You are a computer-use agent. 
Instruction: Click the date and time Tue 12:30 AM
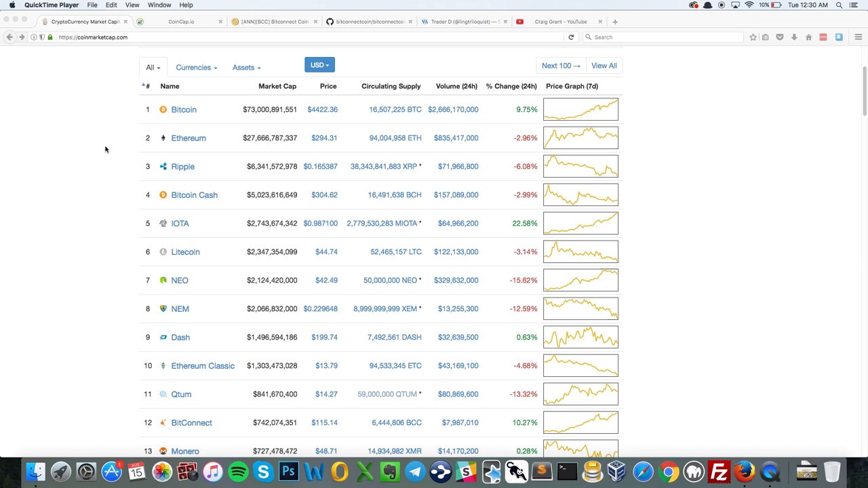click(808, 5)
